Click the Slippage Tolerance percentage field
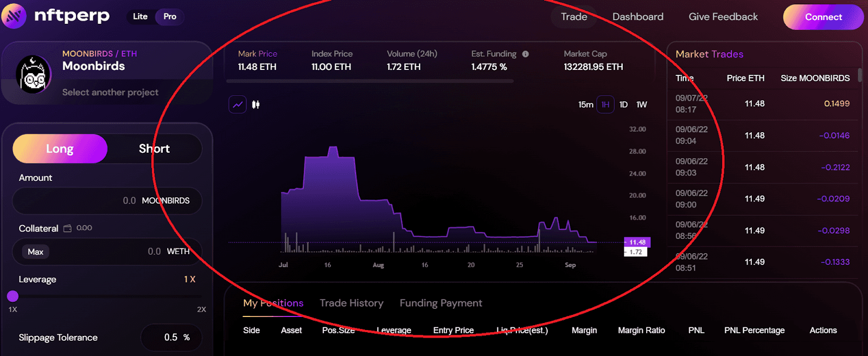868x356 pixels. [x=171, y=337]
